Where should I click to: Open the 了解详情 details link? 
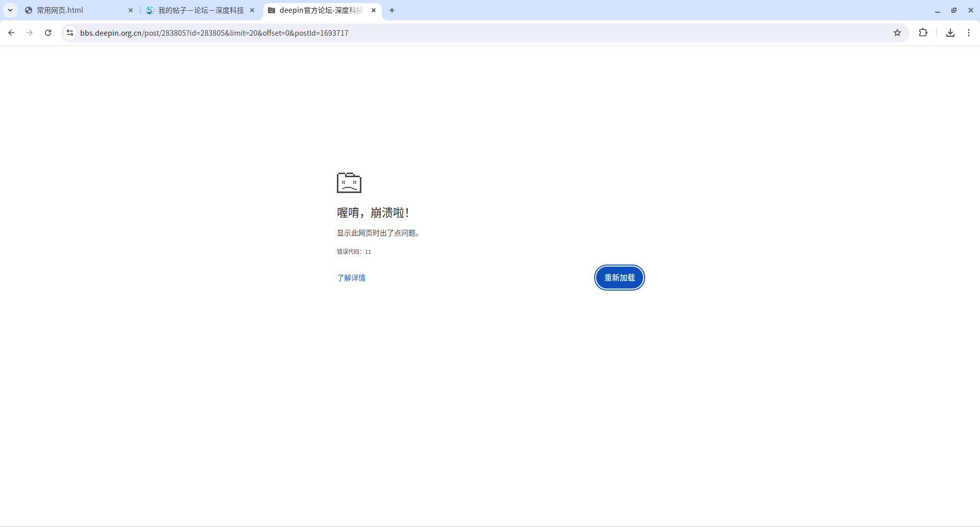pyautogui.click(x=351, y=278)
